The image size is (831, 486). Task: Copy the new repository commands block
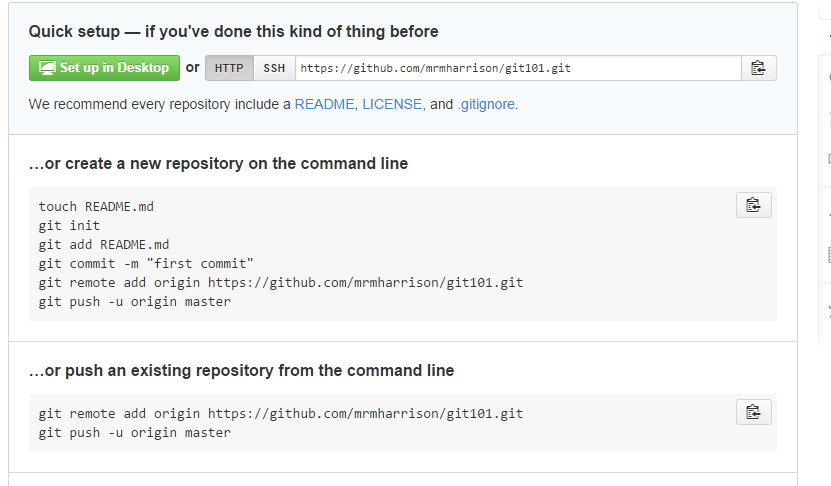point(754,205)
